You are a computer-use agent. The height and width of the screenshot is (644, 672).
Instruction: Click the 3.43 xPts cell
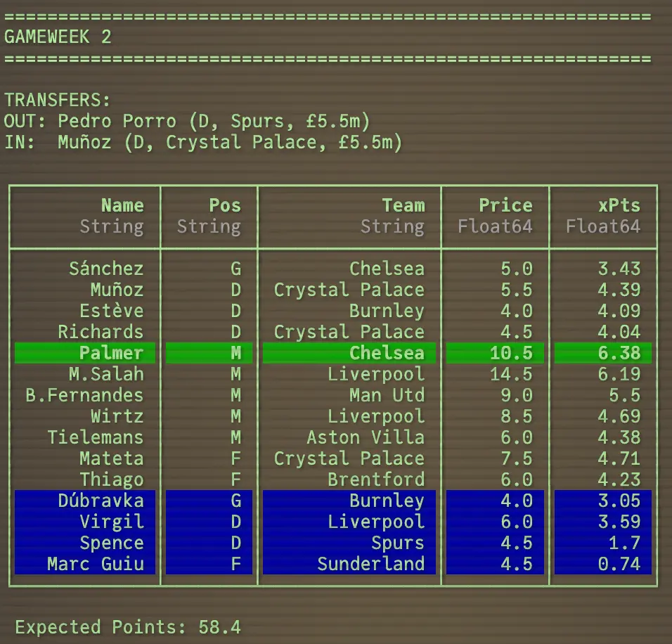(619, 269)
